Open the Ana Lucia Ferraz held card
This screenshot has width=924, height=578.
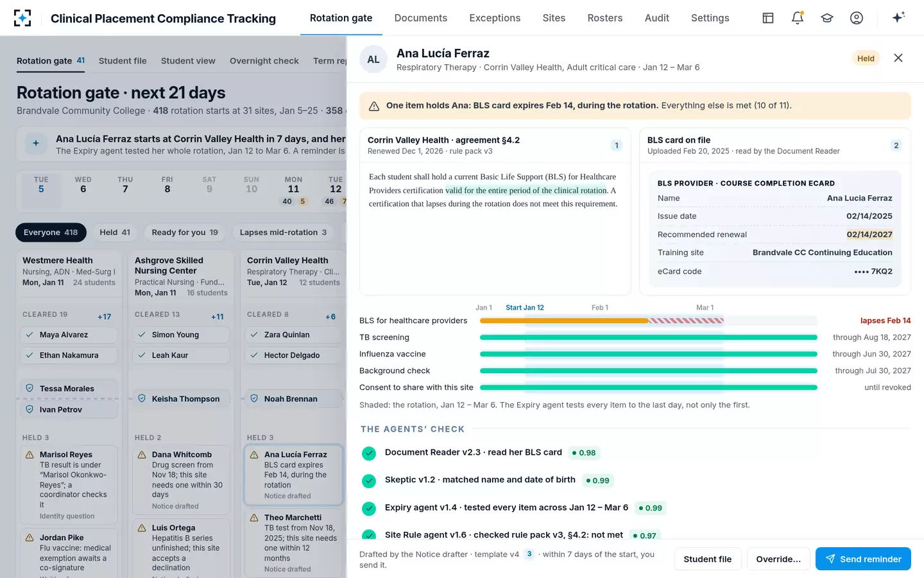[294, 475]
